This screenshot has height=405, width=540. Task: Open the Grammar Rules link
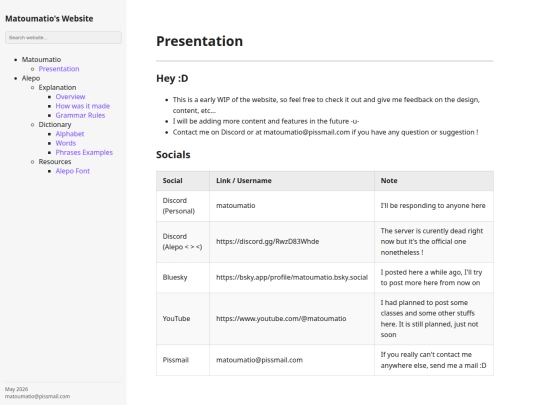click(80, 115)
